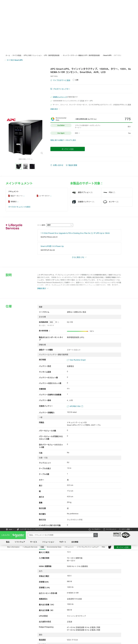Switch to ソフトウェアとファームウェア tab
Image resolution: width=138 pixels, height=644 pixels.
(x=88, y=547)
